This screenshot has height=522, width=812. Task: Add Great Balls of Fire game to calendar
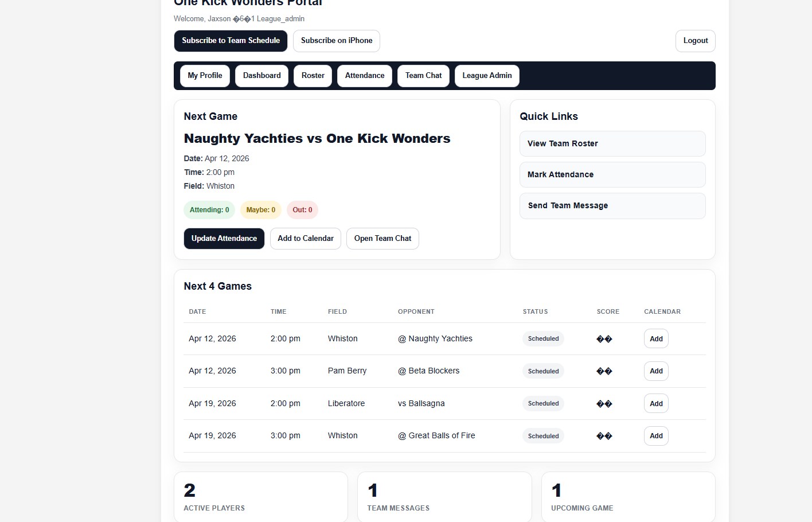point(656,436)
